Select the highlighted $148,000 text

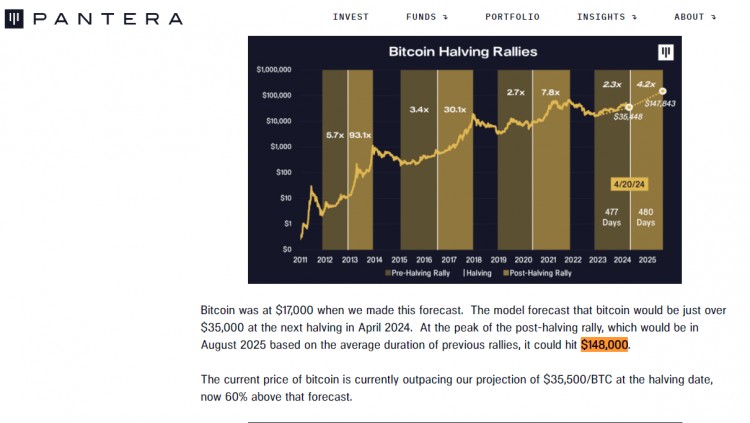pos(604,345)
